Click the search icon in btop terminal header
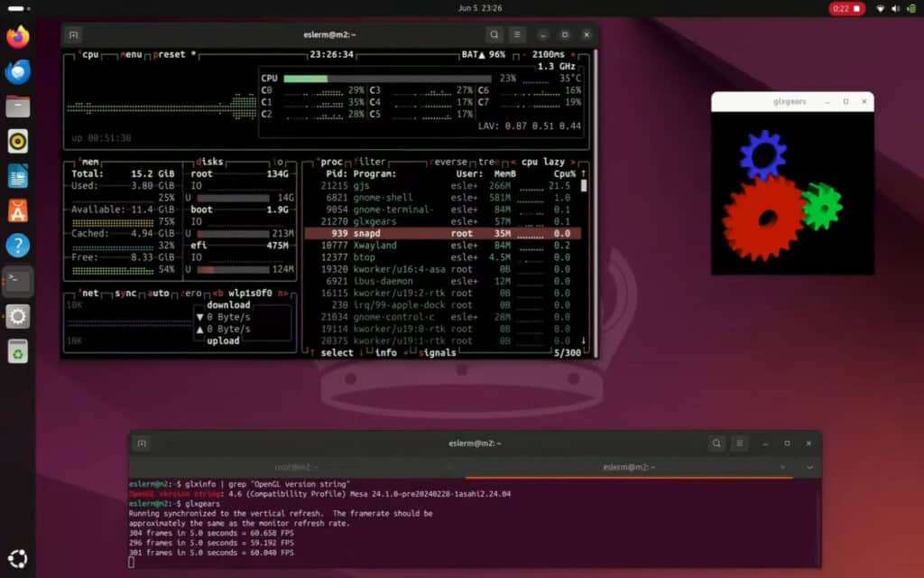This screenshot has height=578, width=924. pos(494,35)
